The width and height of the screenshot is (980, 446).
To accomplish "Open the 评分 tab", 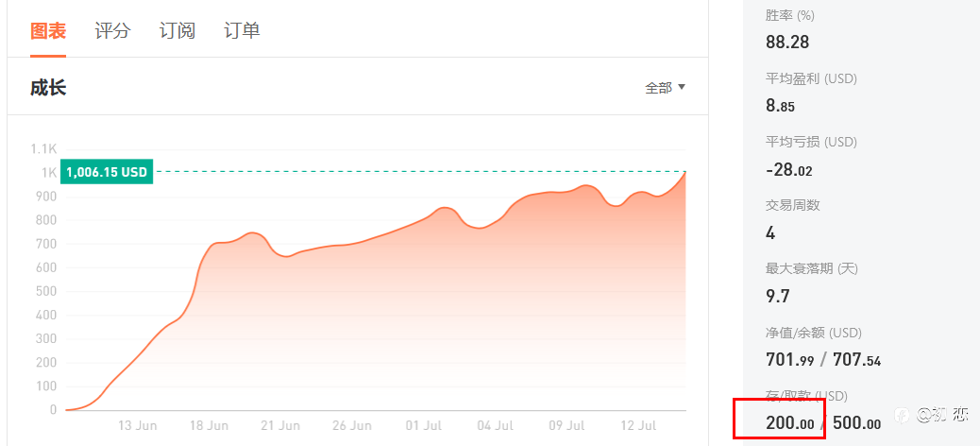I will (x=112, y=30).
